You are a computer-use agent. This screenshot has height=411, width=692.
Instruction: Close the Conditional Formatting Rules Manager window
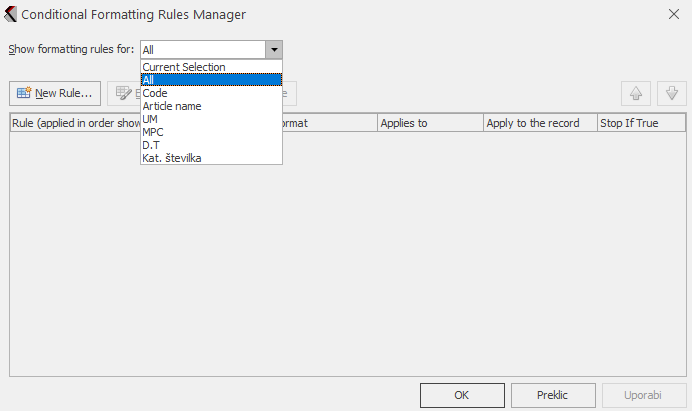(x=673, y=14)
